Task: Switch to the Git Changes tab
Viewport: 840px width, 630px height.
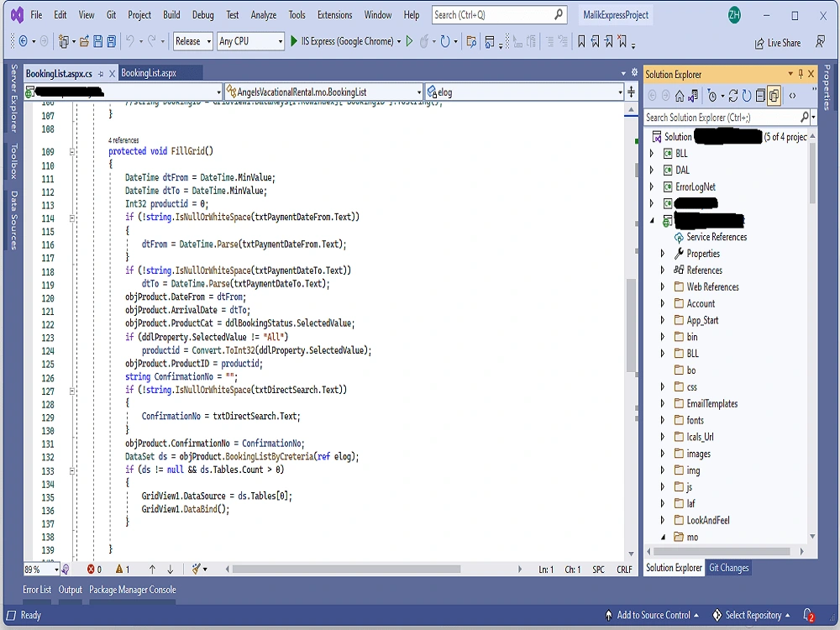Action: (x=728, y=568)
